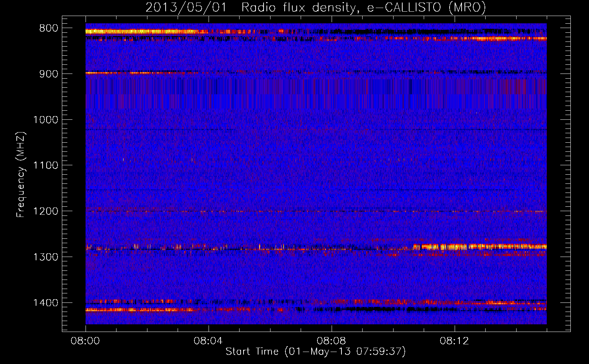589x364 pixels.
Task: Click the 1200 frequency tick label
Action: coord(46,211)
